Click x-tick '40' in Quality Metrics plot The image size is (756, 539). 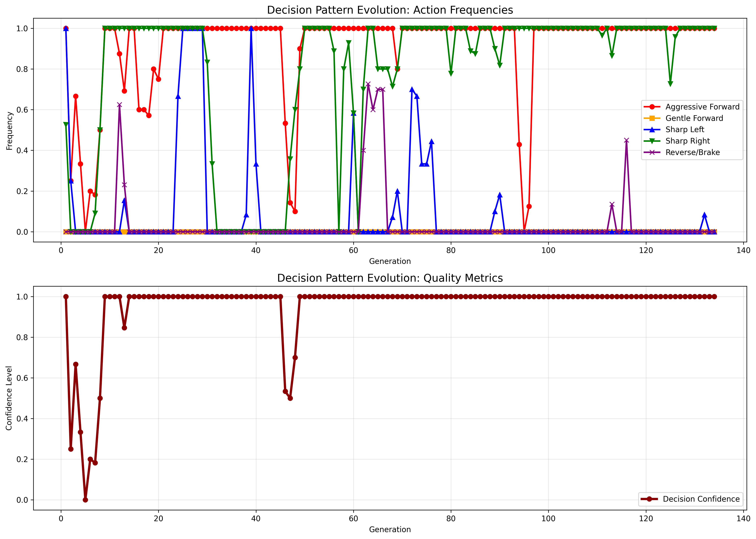click(x=256, y=519)
